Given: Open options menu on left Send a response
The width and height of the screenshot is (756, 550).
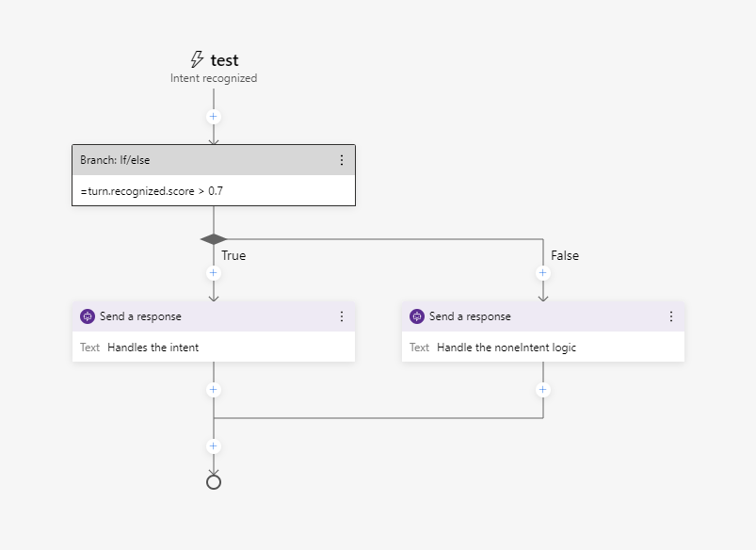Looking at the screenshot, I should tap(342, 316).
